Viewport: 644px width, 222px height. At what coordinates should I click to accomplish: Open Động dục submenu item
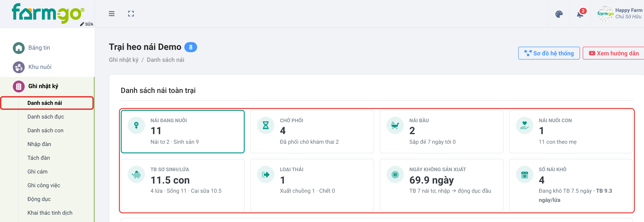[x=39, y=199]
